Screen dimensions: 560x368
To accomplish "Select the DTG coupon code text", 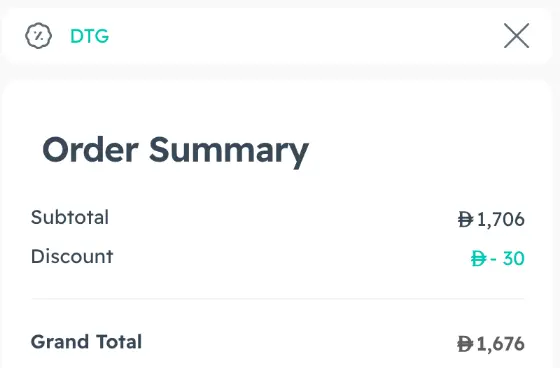I will point(89,36).
